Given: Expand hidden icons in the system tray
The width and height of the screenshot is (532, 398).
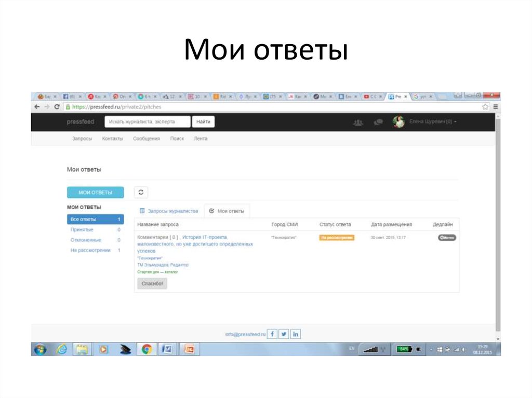Looking at the screenshot, I should pyautogui.click(x=430, y=349).
